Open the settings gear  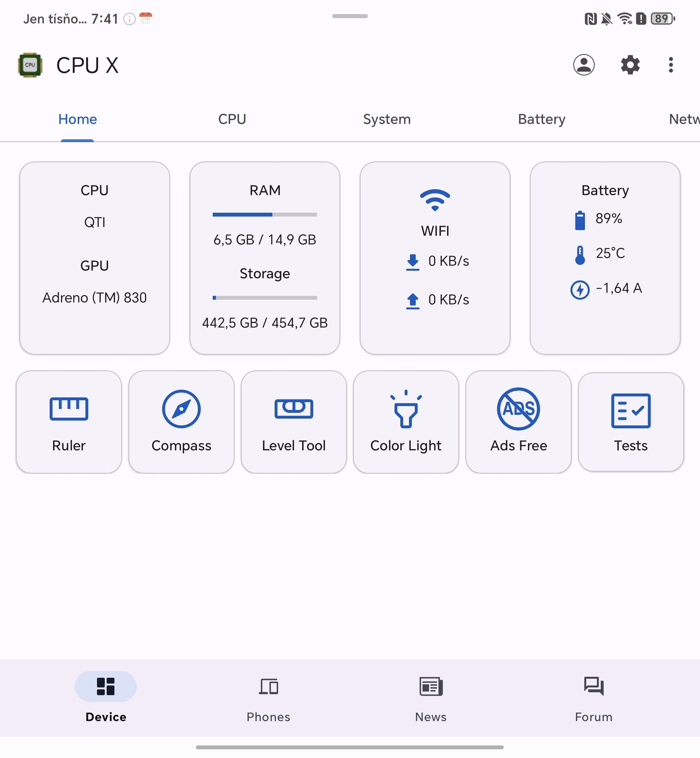tap(630, 65)
